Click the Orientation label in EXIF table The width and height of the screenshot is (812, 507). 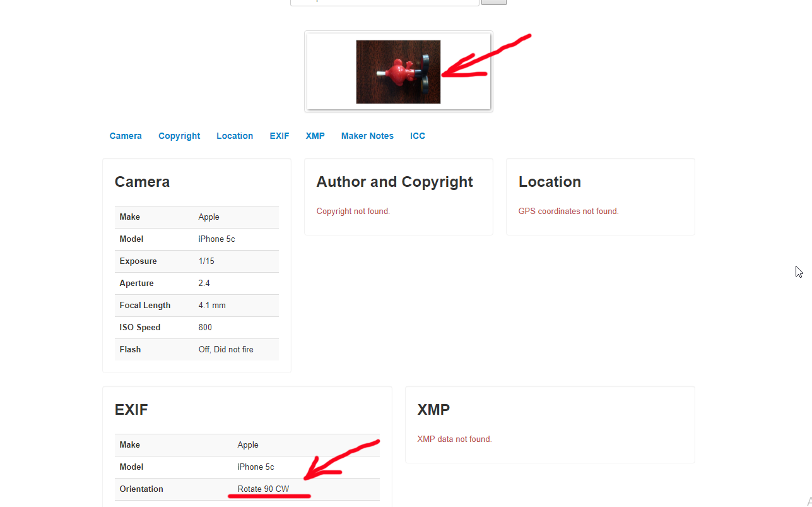(141, 489)
